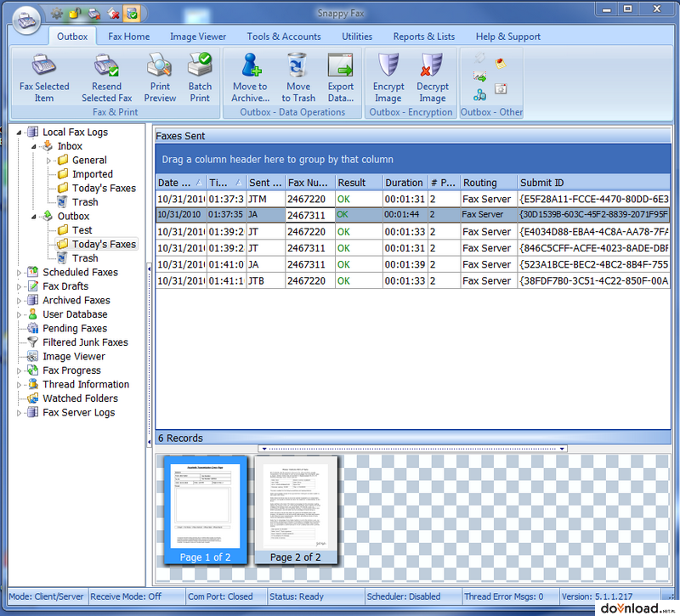Open the Reports & Lists tab
Viewport: 680px width, 616px height.
click(x=424, y=37)
